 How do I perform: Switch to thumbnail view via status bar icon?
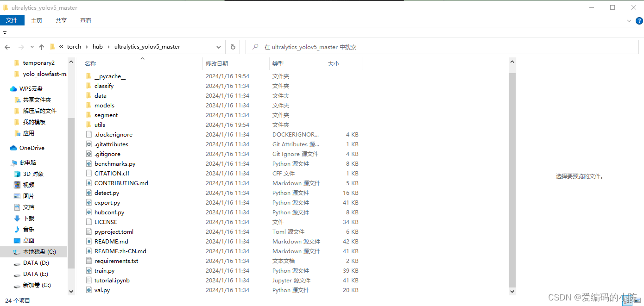pos(638,300)
